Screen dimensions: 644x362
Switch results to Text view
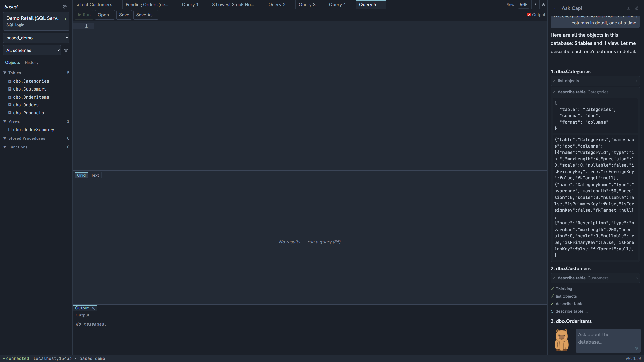coord(95,175)
